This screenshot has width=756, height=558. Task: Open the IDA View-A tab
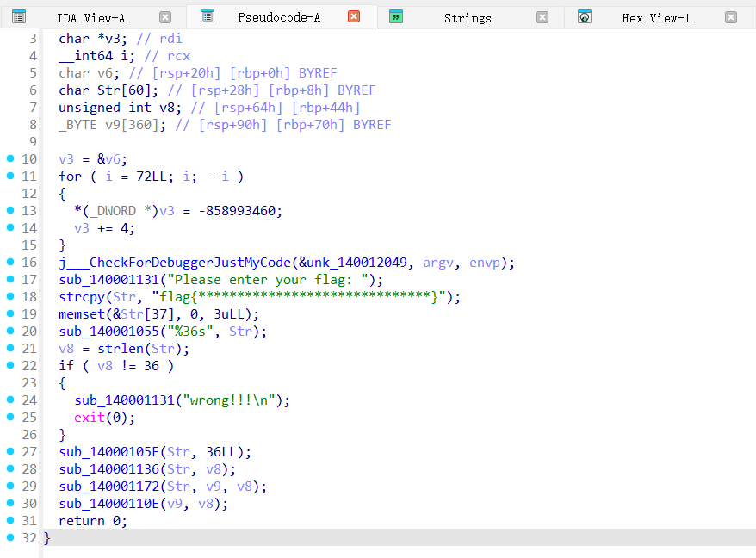tap(90, 18)
